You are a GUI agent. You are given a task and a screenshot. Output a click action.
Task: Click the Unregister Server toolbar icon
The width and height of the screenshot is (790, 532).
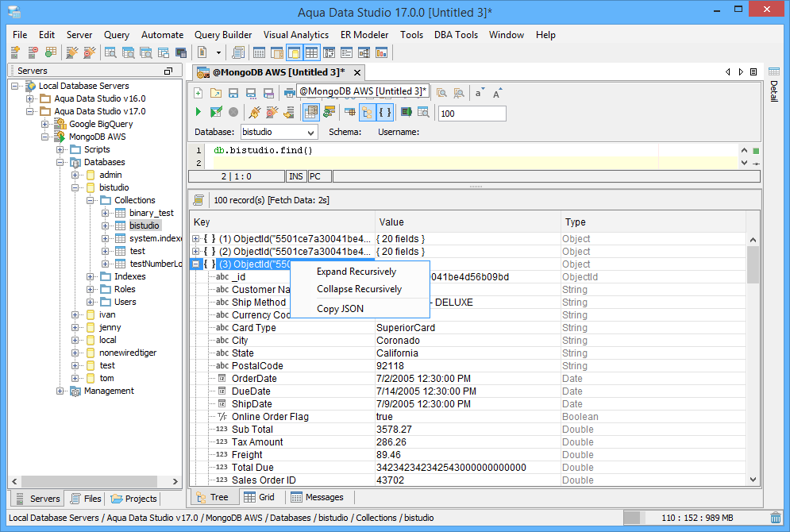click(33, 52)
